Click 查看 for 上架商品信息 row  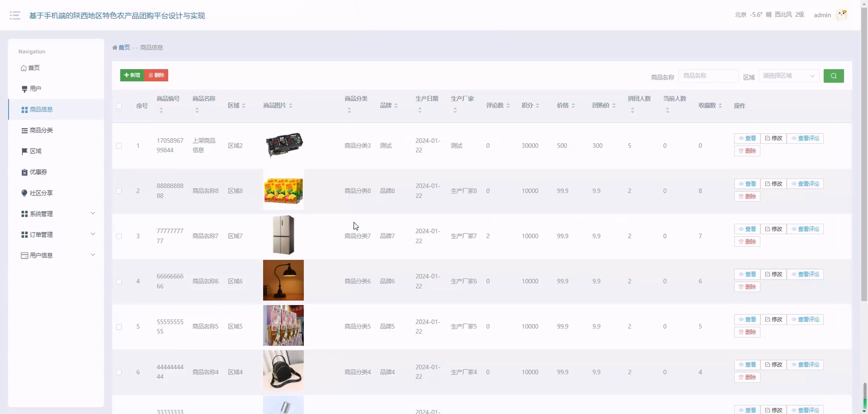pos(747,138)
